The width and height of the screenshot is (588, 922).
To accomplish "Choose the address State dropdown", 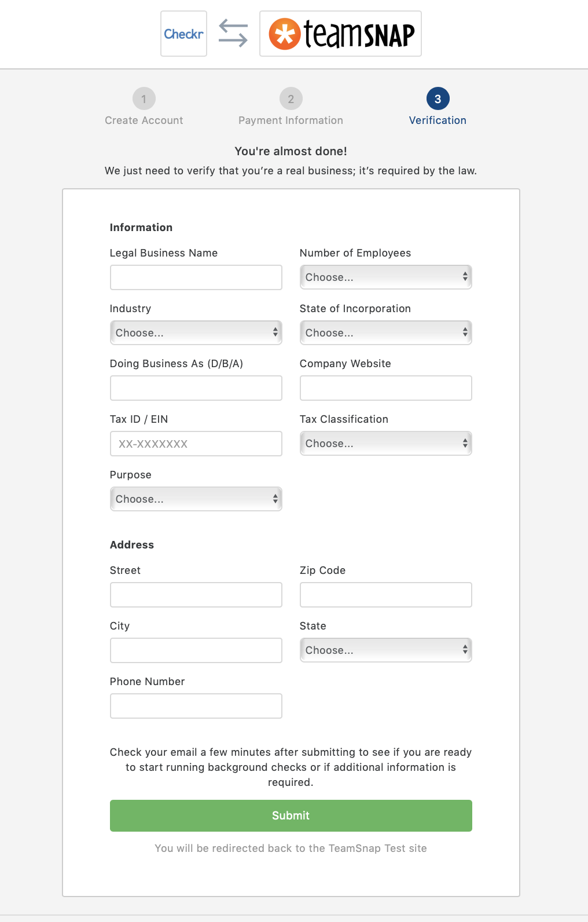I will click(x=385, y=650).
